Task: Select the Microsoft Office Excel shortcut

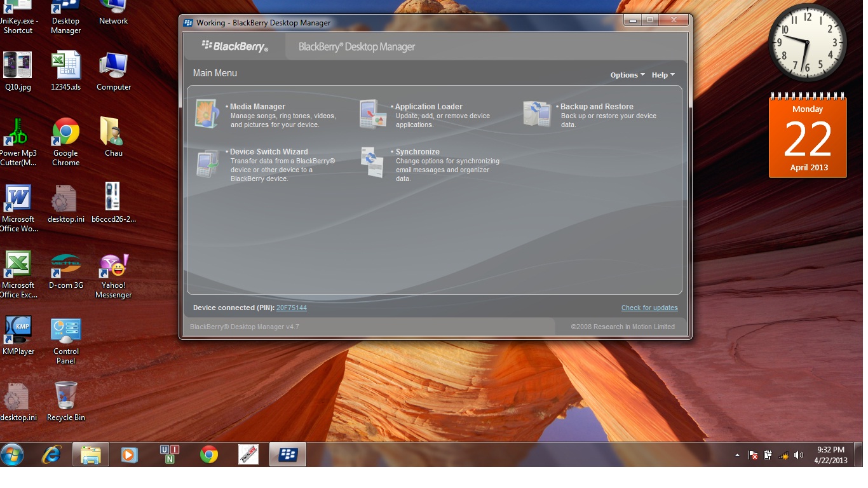Action: [18, 274]
